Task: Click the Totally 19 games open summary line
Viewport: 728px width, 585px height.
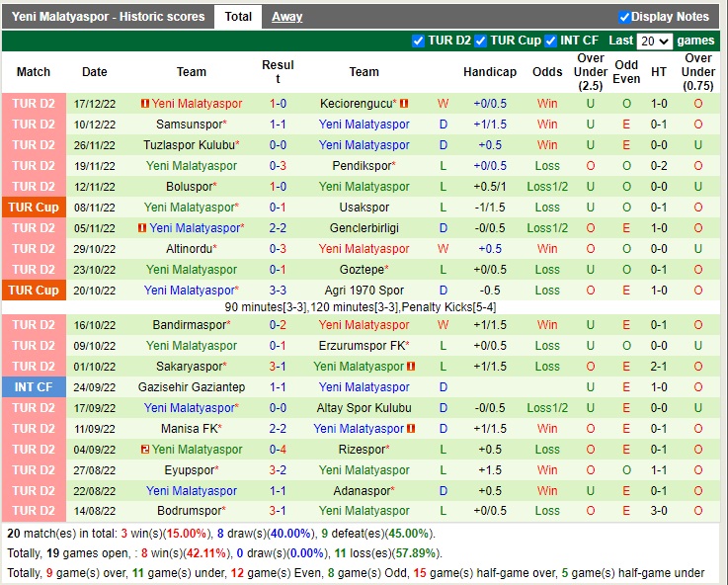Action: (x=224, y=553)
